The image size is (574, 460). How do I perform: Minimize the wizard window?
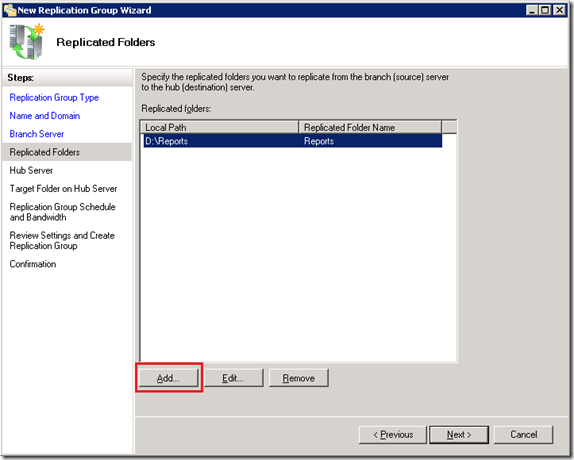point(532,10)
